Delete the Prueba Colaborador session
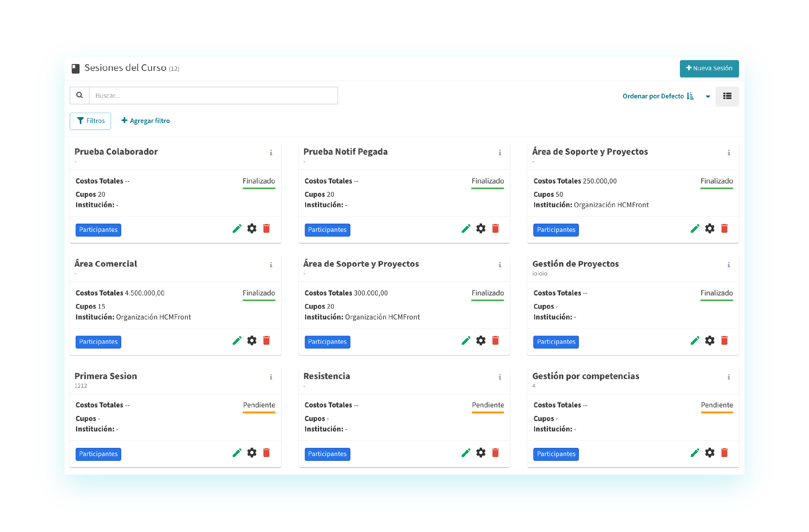The image size is (809, 532). click(267, 229)
